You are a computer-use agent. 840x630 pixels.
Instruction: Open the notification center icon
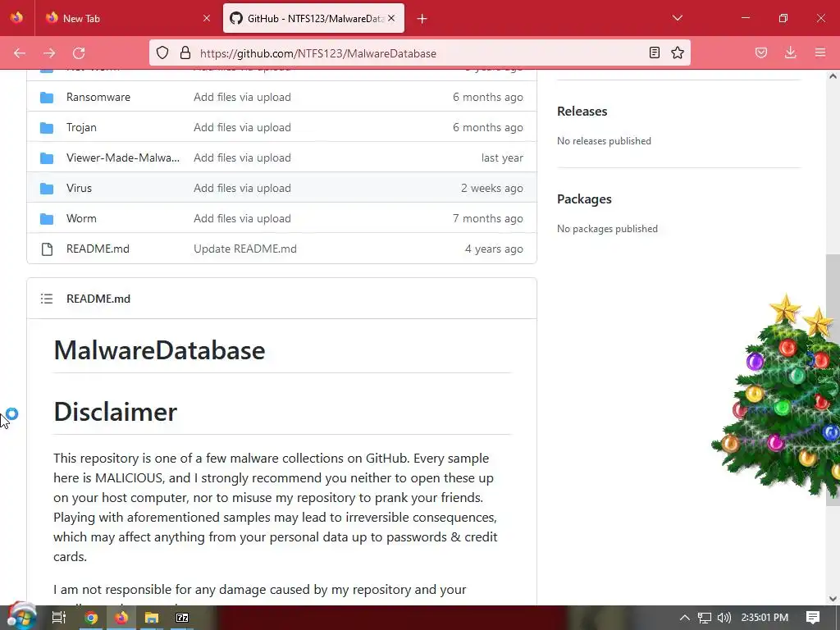tap(813, 617)
